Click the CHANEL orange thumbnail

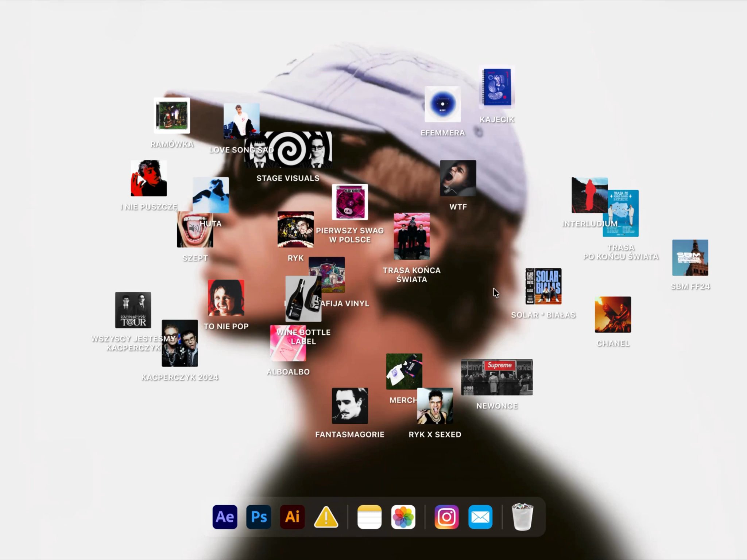click(x=613, y=315)
